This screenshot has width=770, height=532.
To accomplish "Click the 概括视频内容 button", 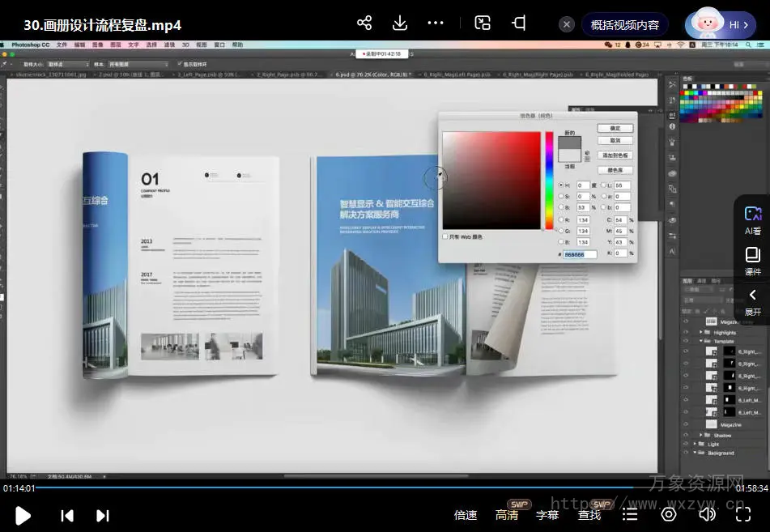I will (x=624, y=24).
